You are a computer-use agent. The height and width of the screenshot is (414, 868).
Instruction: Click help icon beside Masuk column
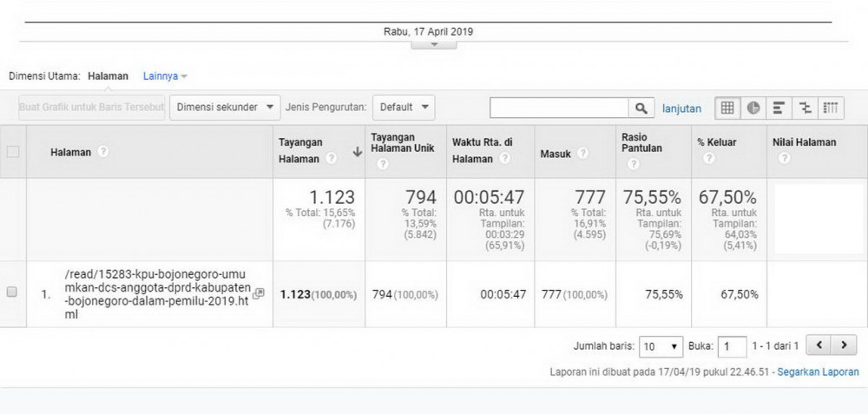[x=582, y=153]
